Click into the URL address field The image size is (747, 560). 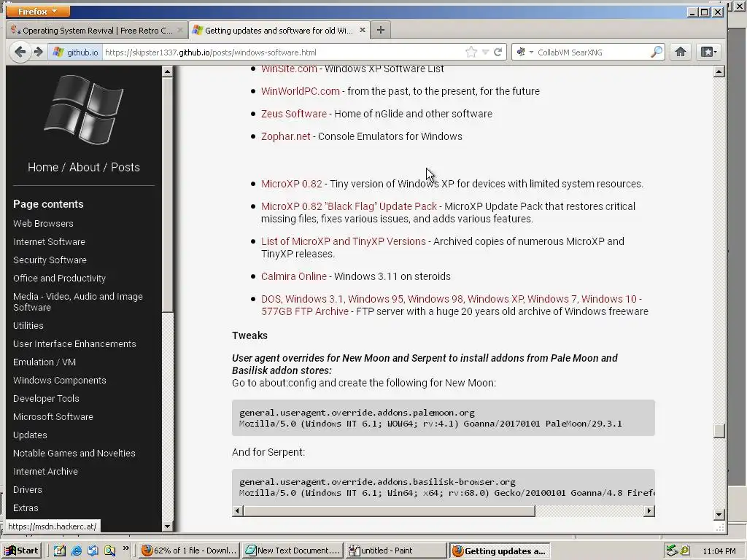pyautogui.click(x=284, y=52)
